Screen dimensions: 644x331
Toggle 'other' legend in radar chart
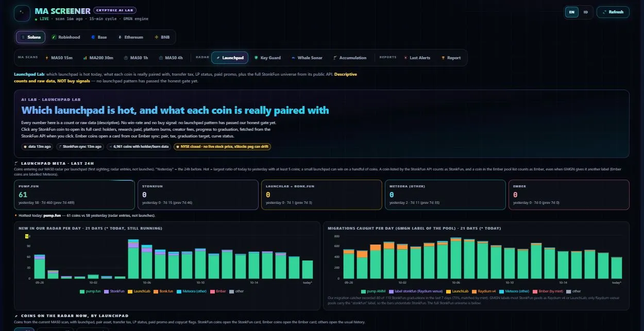237,291
